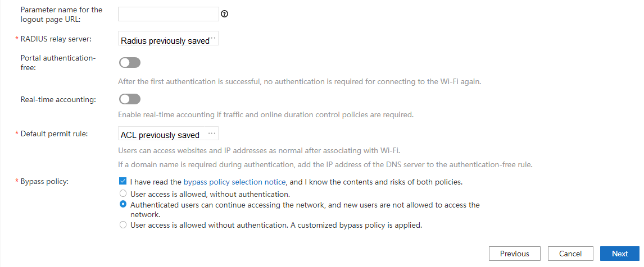Click the 'Bypass policy:' label
Screen dimensions: 644x267
[x=44, y=182]
